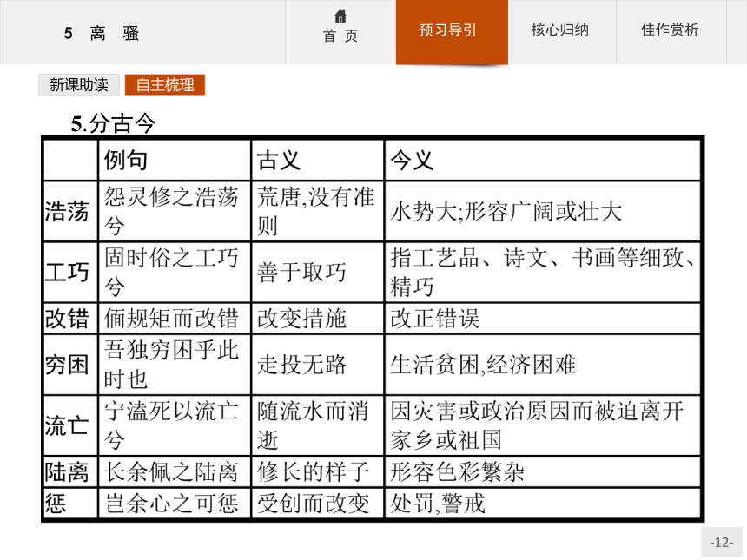Image resolution: width=747 pixels, height=560 pixels.
Task: Click ancient meaning 修长的样子
Action: click(313, 472)
